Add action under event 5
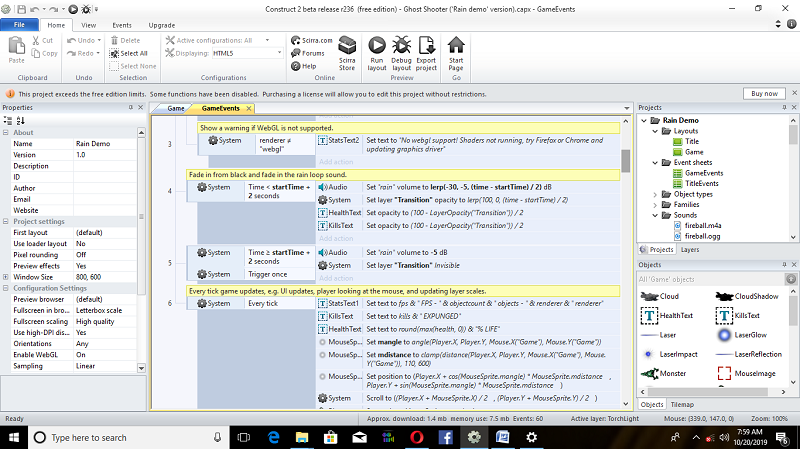This screenshot has width=800, height=449. tap(336, 278)
